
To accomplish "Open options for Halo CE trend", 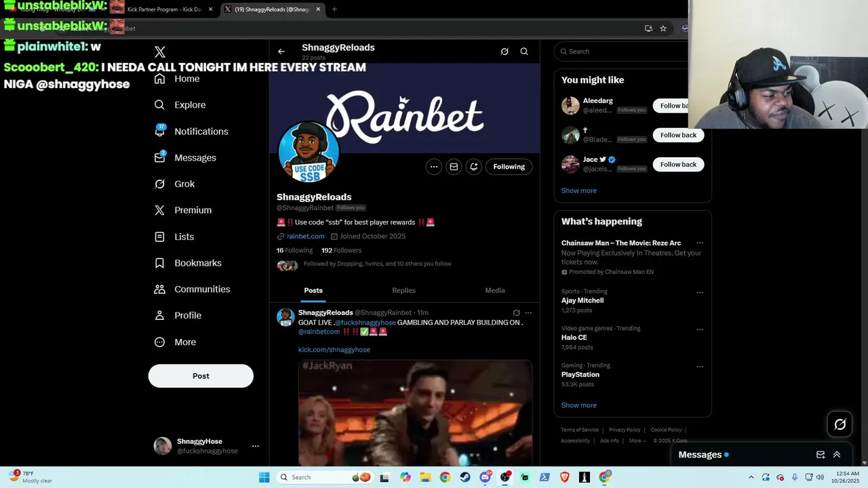I will click(700, 330).
